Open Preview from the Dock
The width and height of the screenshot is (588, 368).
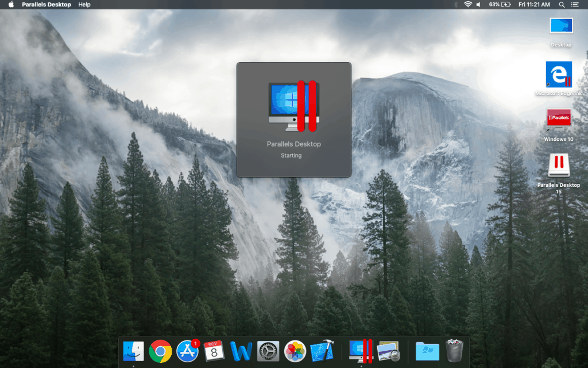coord(388,351)
